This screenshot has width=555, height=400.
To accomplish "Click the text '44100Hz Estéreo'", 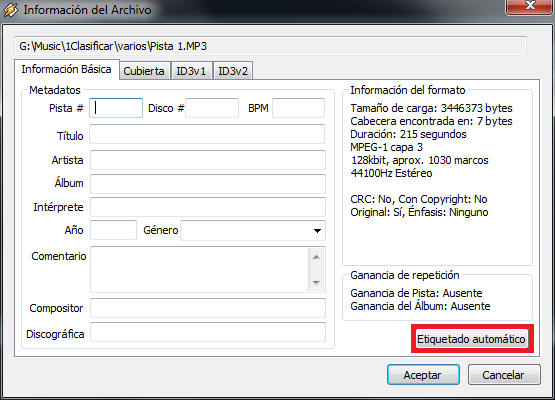I will (391, 173).
